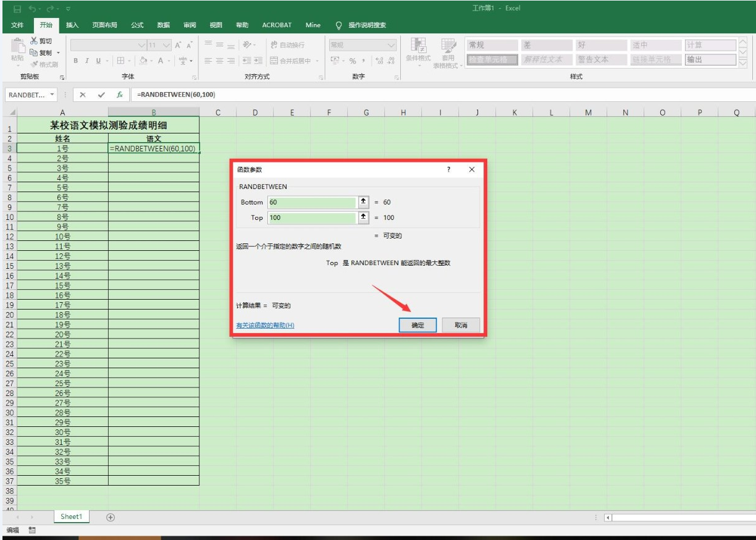Image resolution: width=756 pixels, height=540 pixels.
Task: Click inside the Top value input field
Action: (x=312, y=217)
